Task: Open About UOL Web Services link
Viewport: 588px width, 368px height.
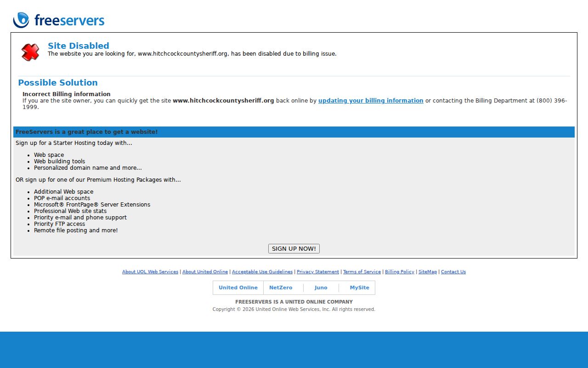Action: click(x=150, y=272)
